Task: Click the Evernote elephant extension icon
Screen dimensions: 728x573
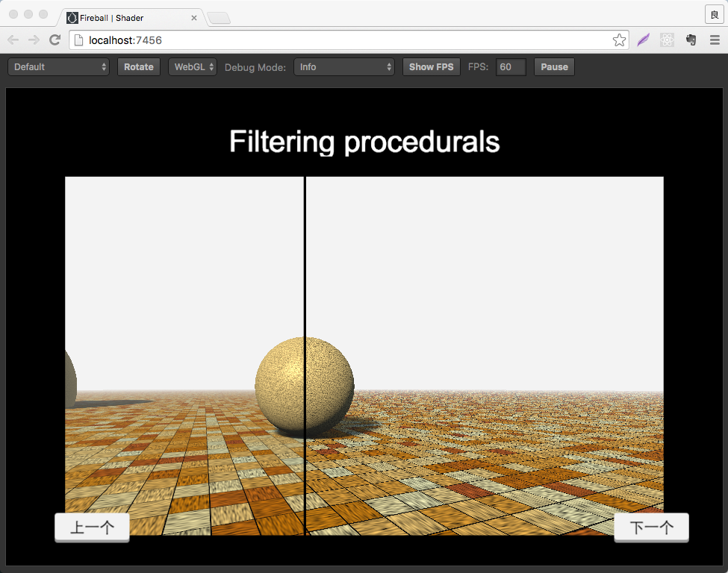Action: (x=691, y=40)
